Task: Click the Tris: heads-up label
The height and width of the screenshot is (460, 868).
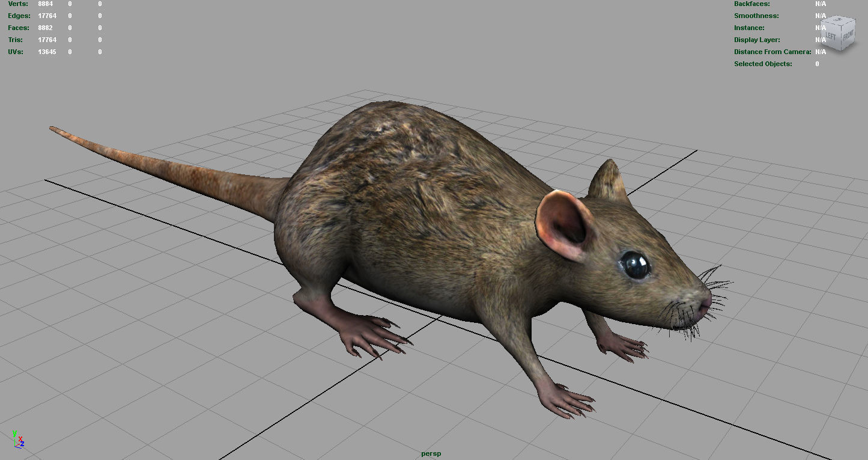Action: point(16,40)
